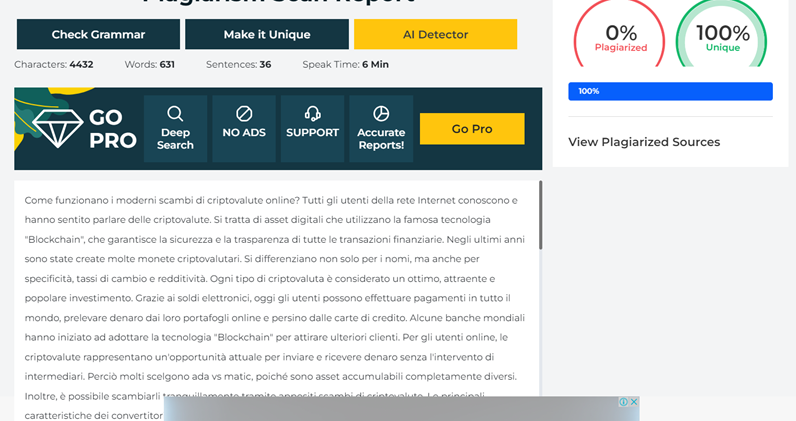Open View Plagiarized Sources
796x421 pixels.
(x=644, y=142)
